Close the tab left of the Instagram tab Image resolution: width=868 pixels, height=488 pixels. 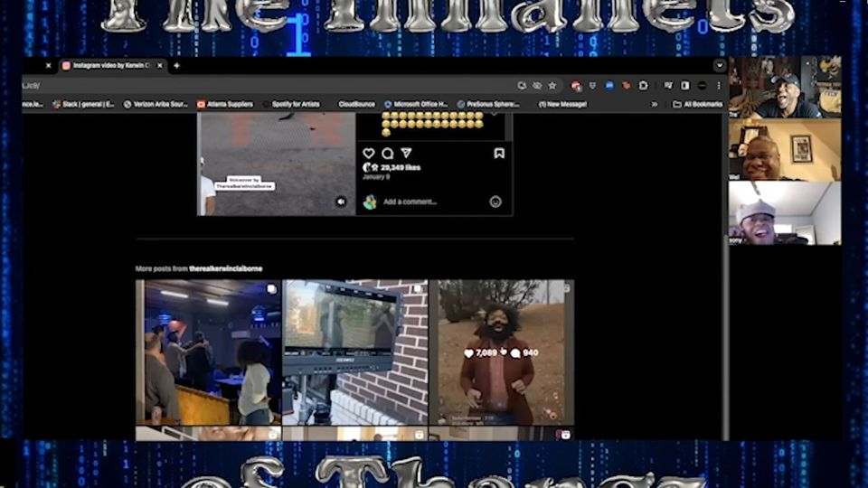[48, 65]
